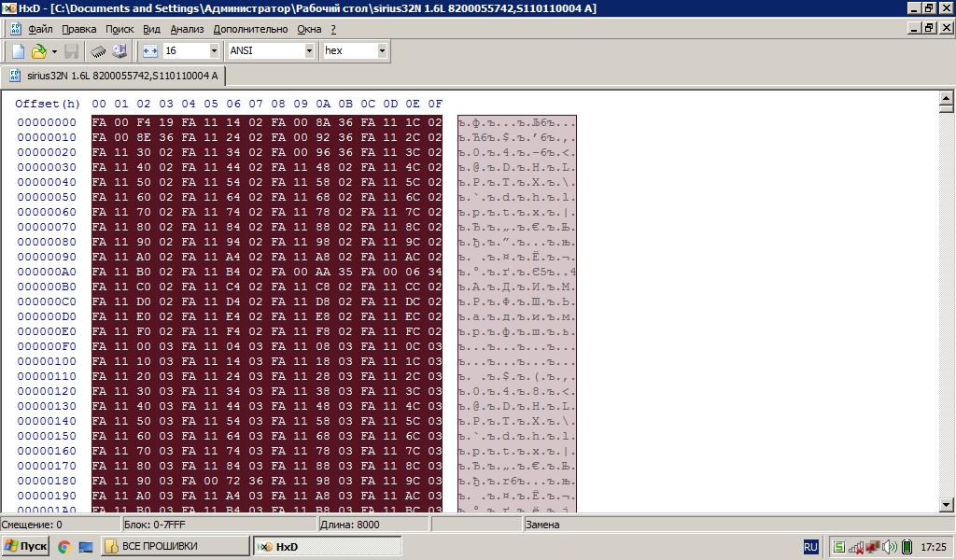Click the Замена overwrite mode indicator
The image size is (956, 560).
click(x=739, y=525)
